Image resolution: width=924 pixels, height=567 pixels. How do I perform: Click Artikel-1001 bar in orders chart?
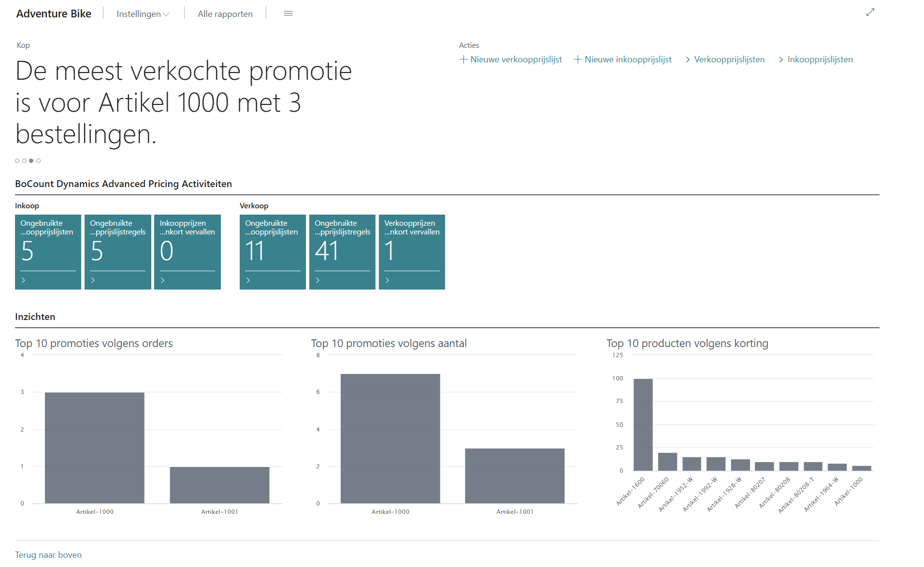click(219, 485)
